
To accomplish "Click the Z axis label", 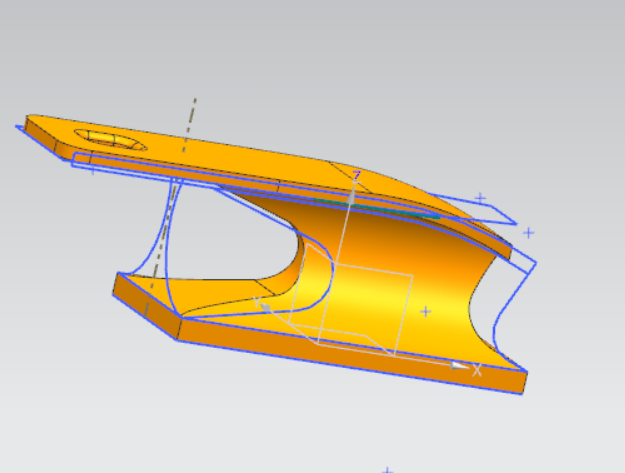I will (x=356, y=175).
